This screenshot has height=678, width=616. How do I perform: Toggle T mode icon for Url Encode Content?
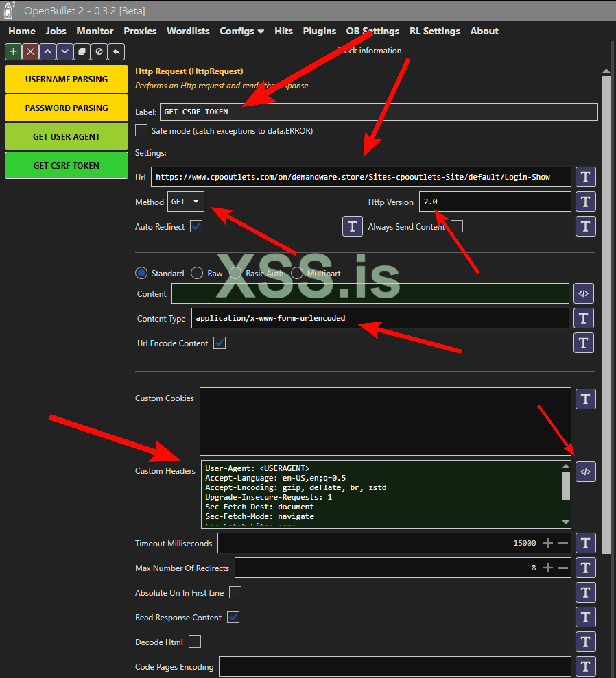point(584,343)
